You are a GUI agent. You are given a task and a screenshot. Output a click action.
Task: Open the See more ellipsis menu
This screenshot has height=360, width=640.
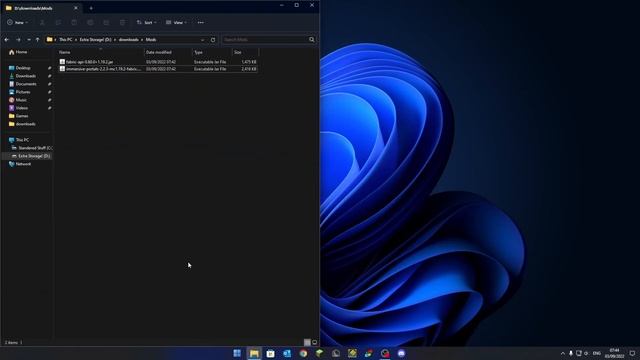[x=200, y=22]
